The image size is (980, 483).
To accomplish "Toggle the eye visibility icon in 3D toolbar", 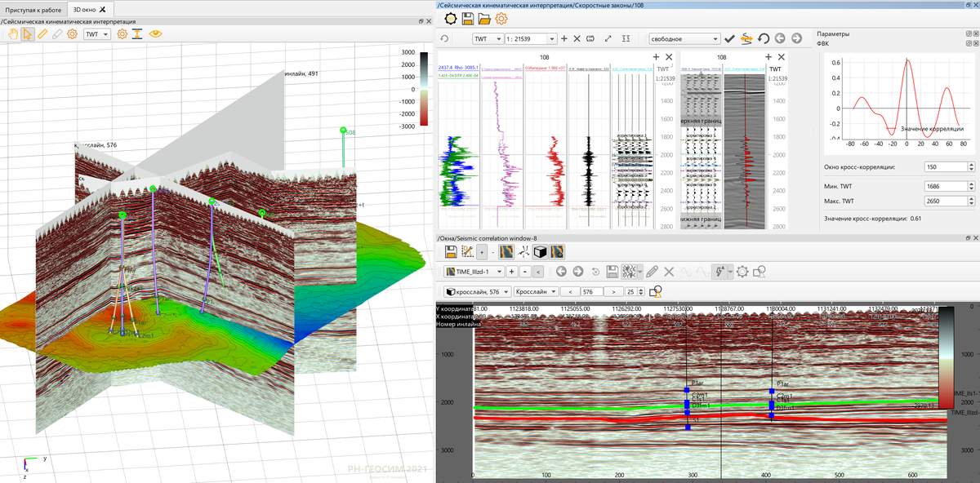I will click(155, 34).
